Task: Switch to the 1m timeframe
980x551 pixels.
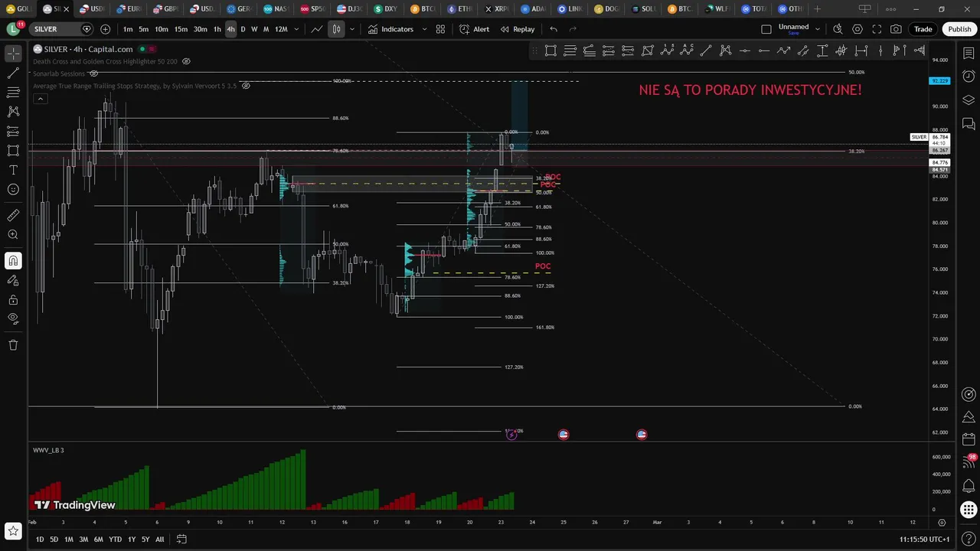Action: tap(128, 29)
